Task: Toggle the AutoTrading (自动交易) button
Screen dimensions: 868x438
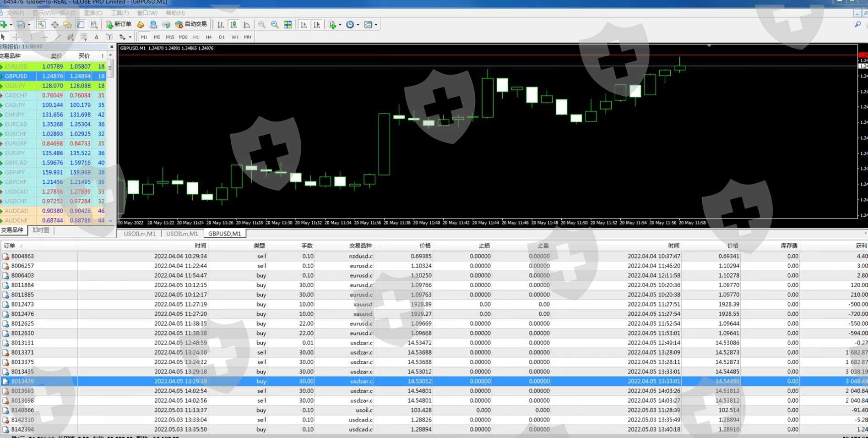Action: 191,24
